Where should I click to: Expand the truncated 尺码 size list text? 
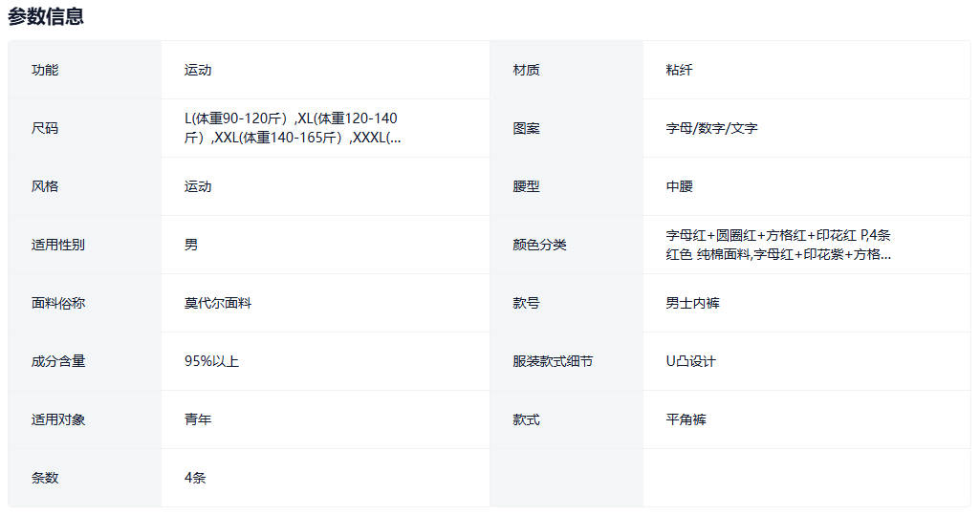[292, 128]
